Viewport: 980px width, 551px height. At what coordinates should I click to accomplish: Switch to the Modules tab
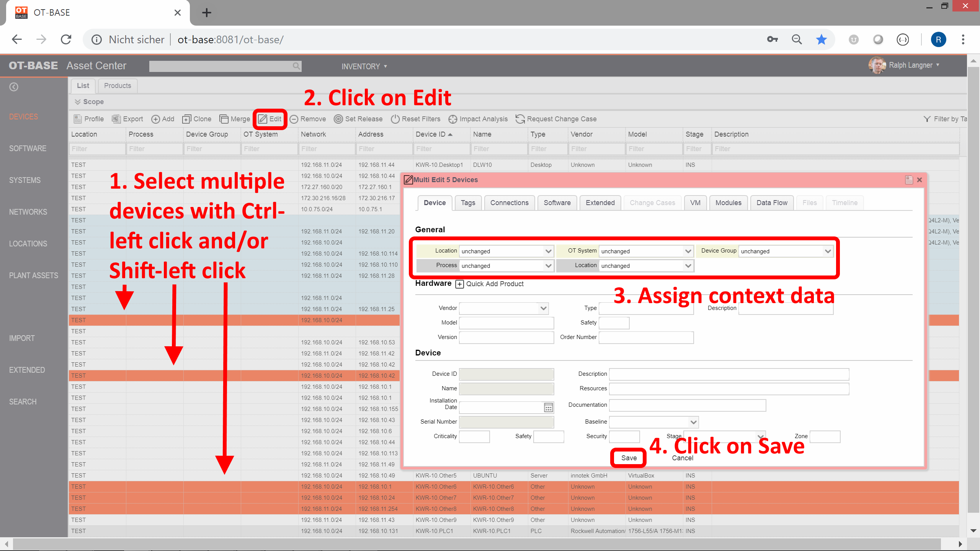click(728, 203)
